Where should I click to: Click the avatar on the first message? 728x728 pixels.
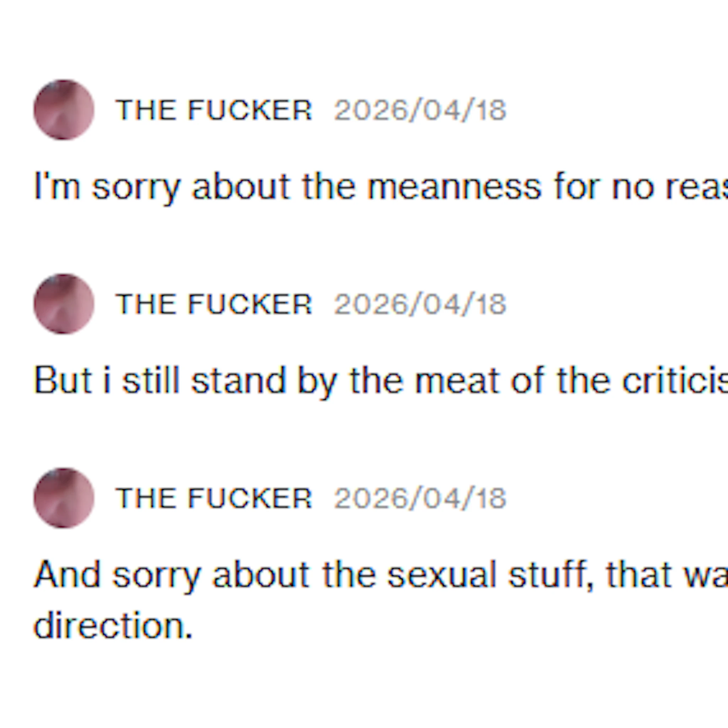coord(64,109)
